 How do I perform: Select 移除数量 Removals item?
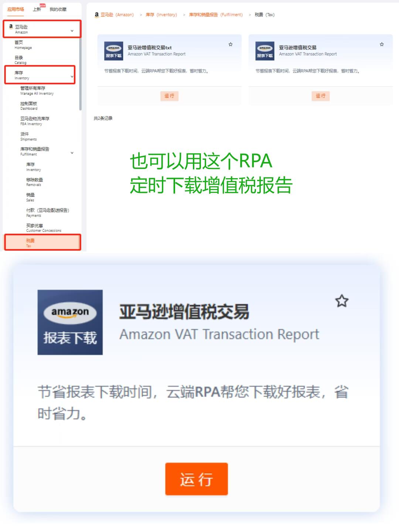[34, 182]
